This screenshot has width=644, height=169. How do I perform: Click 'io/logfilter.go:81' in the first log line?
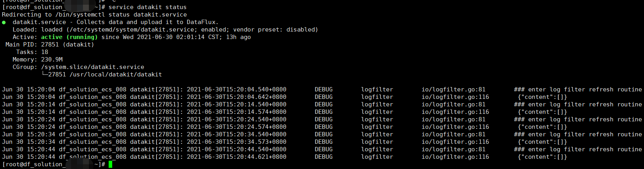454,89
